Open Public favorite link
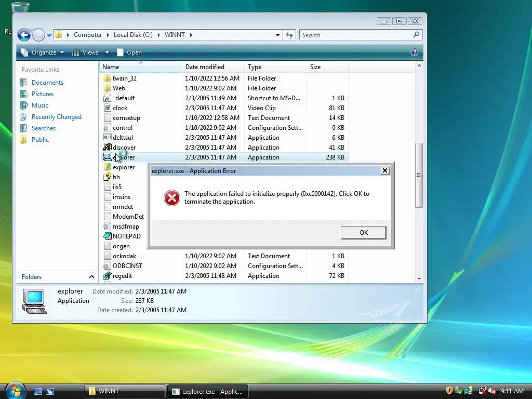 pos(40,140)
